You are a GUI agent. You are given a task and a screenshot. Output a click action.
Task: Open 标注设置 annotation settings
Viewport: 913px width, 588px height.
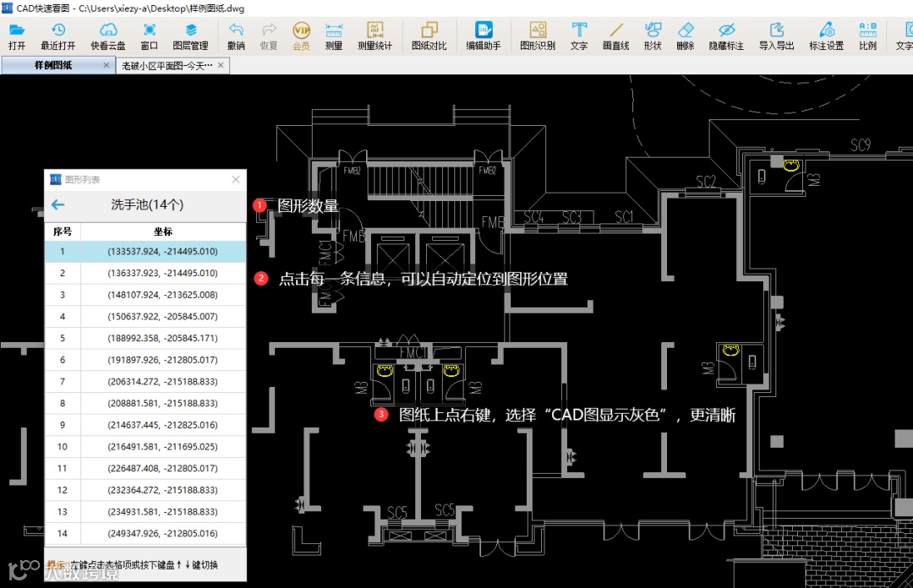coord(826,36)
